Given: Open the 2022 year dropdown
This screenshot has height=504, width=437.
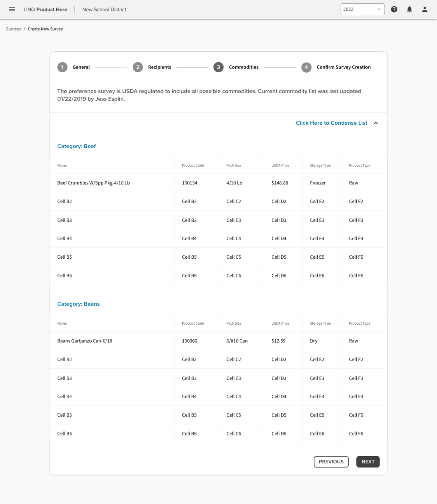Looking at the screenshot, I should pyautogui.click(x=362, y=9).
